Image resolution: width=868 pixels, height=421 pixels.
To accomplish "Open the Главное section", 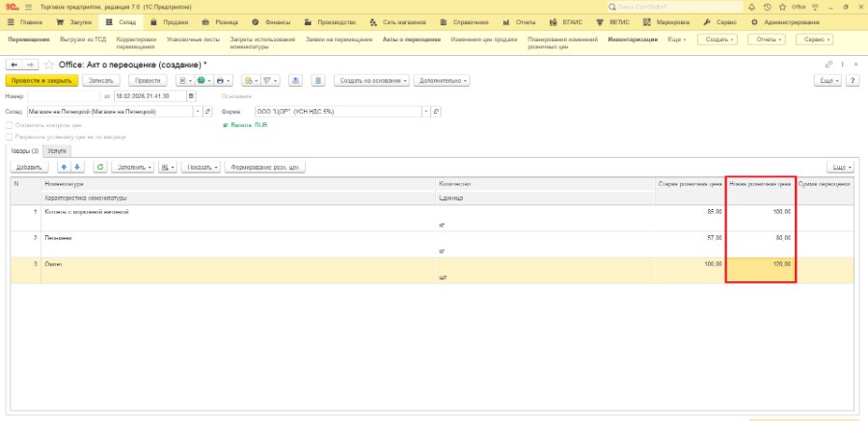I will (26, 22).
